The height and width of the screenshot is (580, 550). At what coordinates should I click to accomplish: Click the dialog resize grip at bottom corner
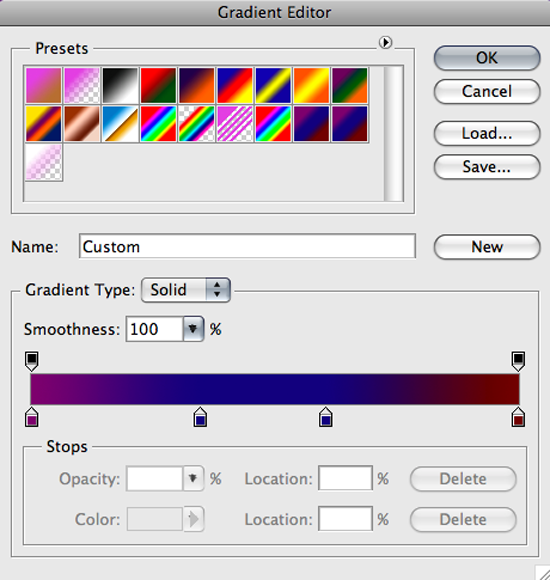click(542, 573)
